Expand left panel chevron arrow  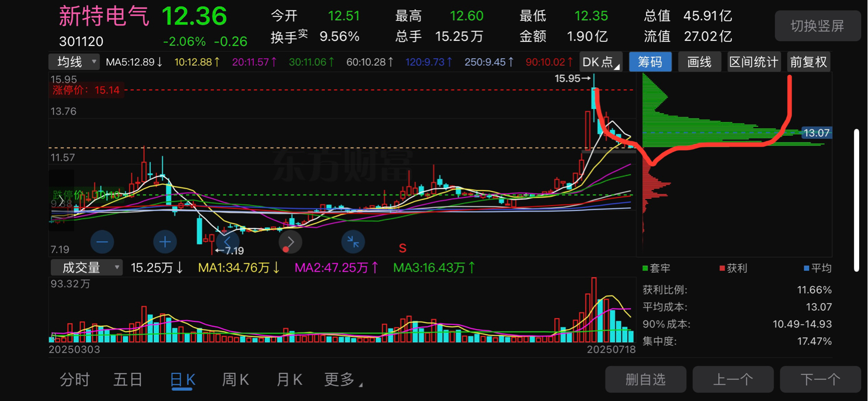point(62,200)
